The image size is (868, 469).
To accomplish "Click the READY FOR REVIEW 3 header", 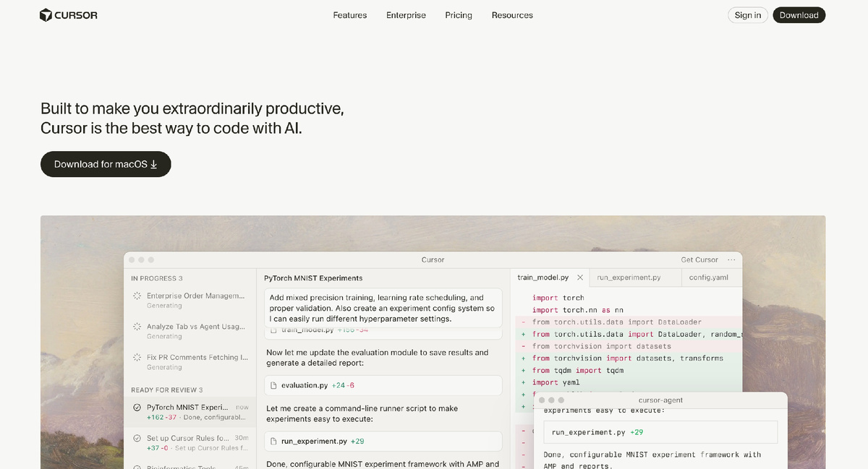I will [167, 390].
